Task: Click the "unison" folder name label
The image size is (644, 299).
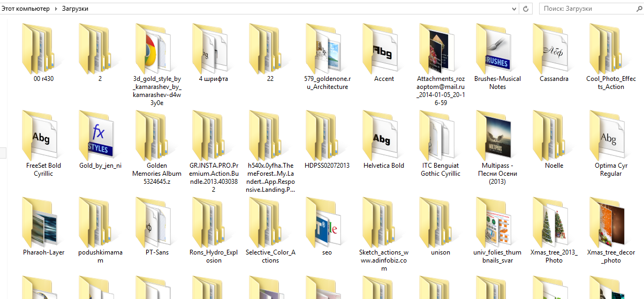Action: click(x=441, y=252)
